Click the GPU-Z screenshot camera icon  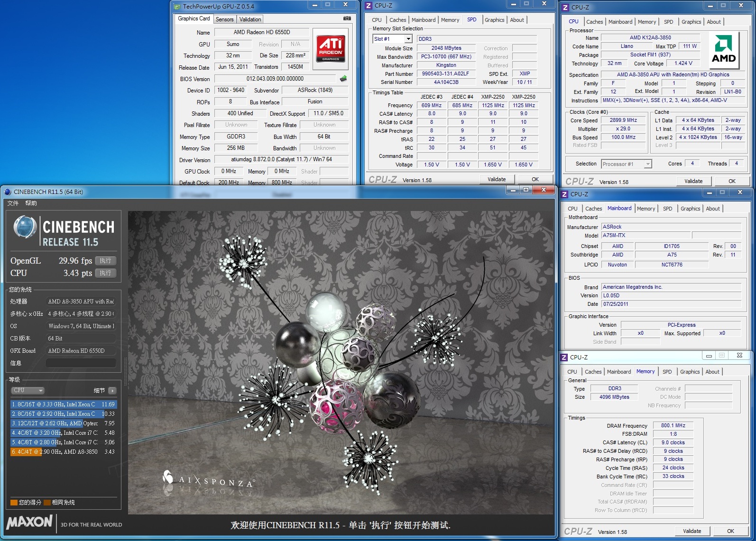(347, 18)
